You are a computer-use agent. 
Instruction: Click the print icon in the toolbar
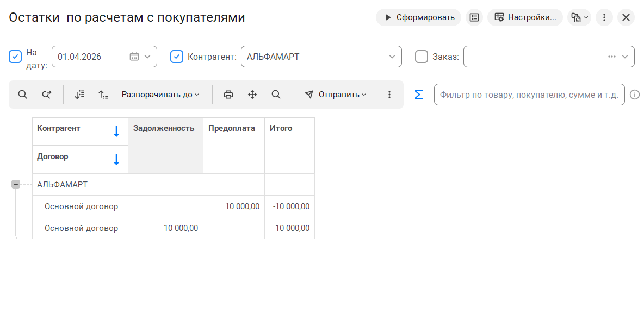point(228,95)
